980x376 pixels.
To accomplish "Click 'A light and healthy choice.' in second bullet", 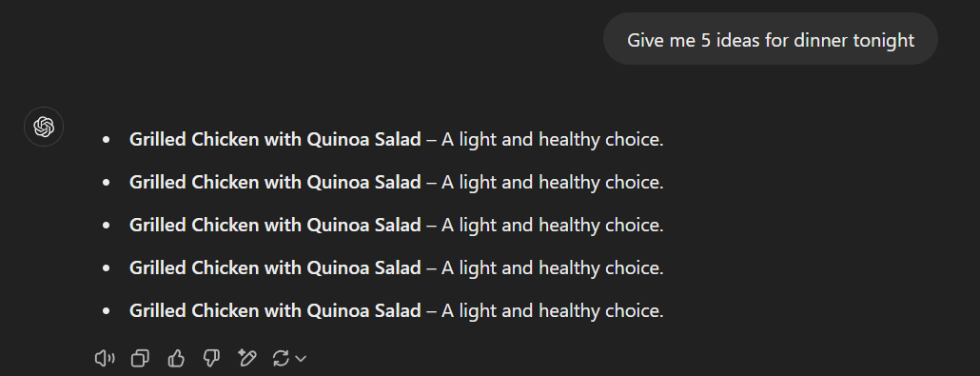I will pyautogui.click(x=553, y=182).
